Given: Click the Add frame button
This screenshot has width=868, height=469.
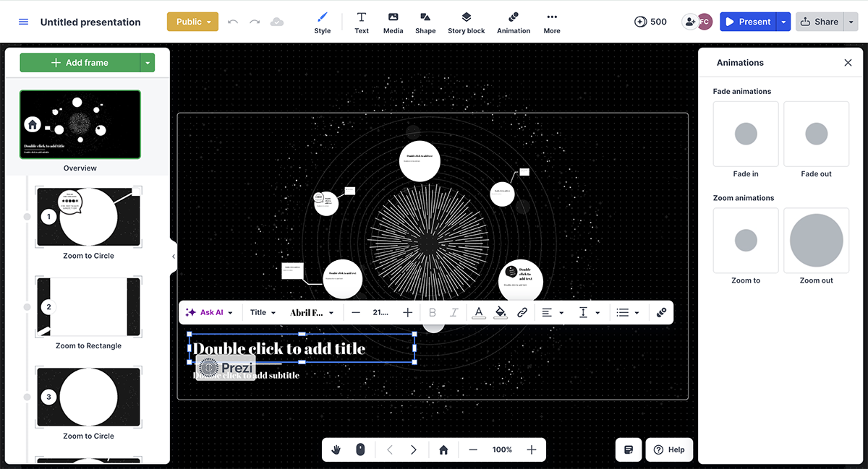Looking at the screenshot, I should tap(80, 63).
